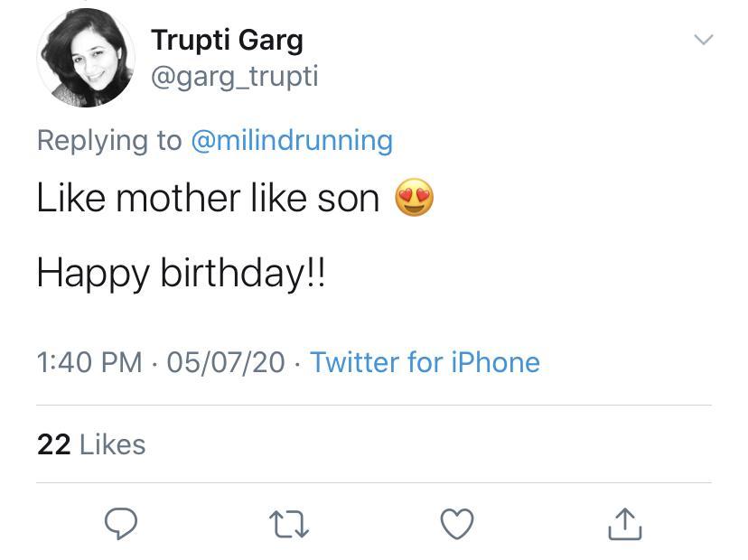
Task: Click the Twitter for iPhone source link
Action: click(x=425, y=362)
